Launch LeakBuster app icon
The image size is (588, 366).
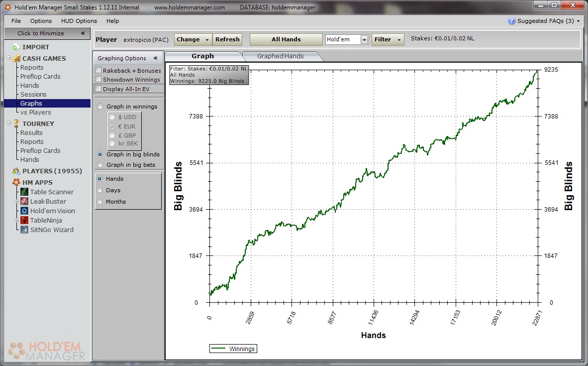tap(24, 202)
